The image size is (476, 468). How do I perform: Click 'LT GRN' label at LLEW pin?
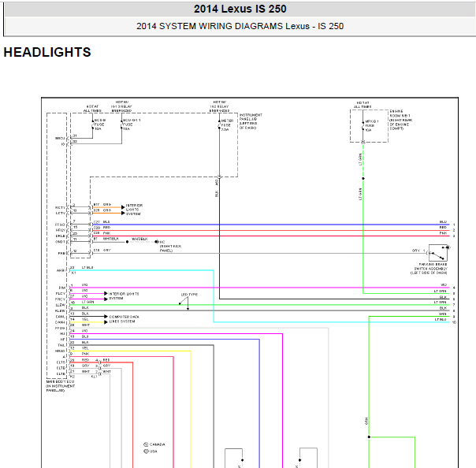tap(87, 302)
